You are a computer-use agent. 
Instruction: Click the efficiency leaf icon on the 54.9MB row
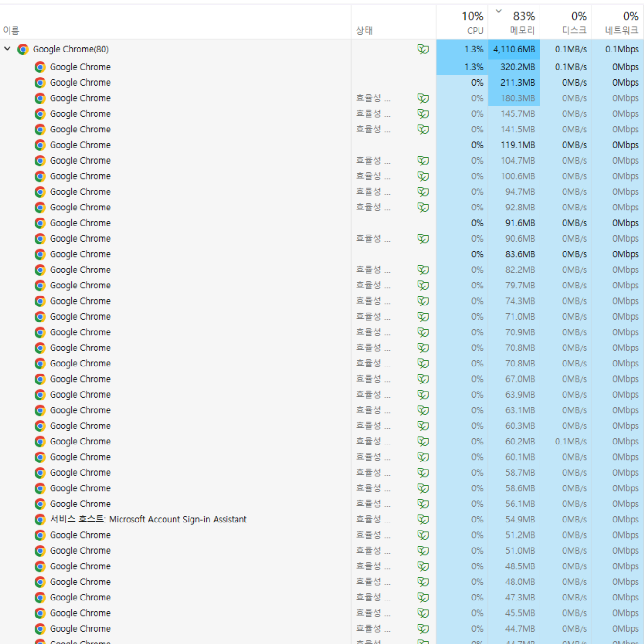pos(423,520)
